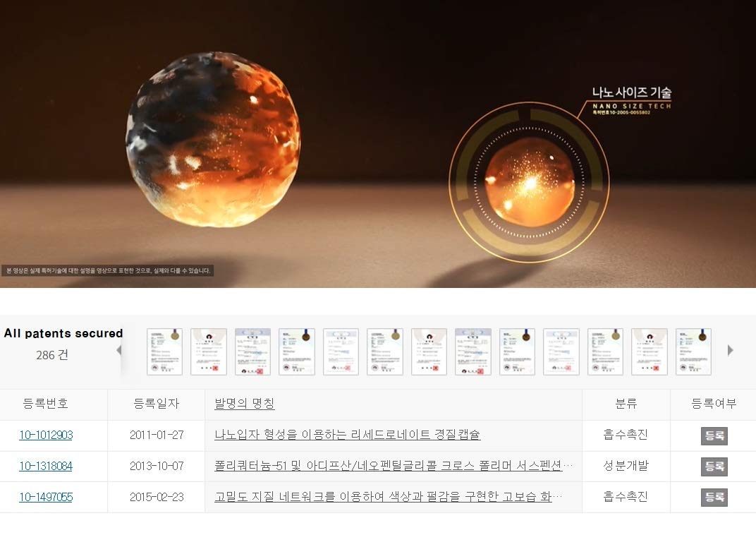The image size is (756, 547).
Task: Open patent number 10-1497055
Action: (46, 497)
